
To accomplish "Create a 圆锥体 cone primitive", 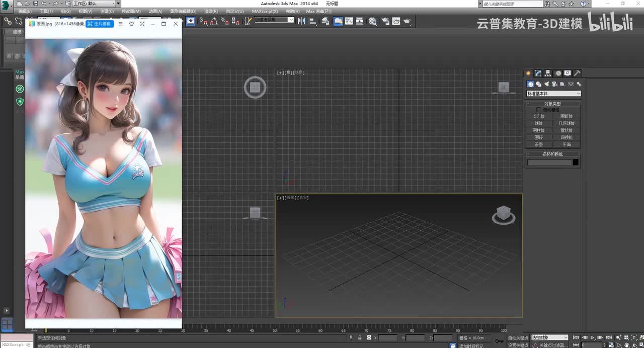I will pos(567,116).
